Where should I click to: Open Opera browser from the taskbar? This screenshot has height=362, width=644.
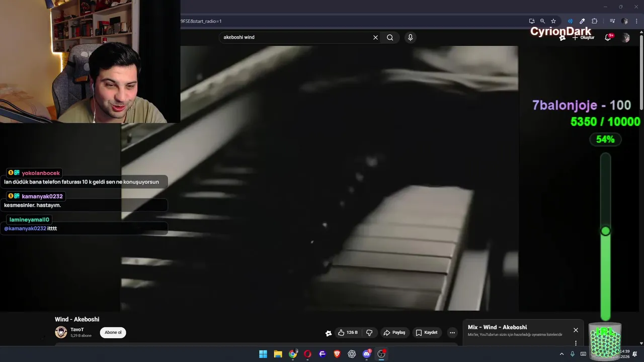307,354
